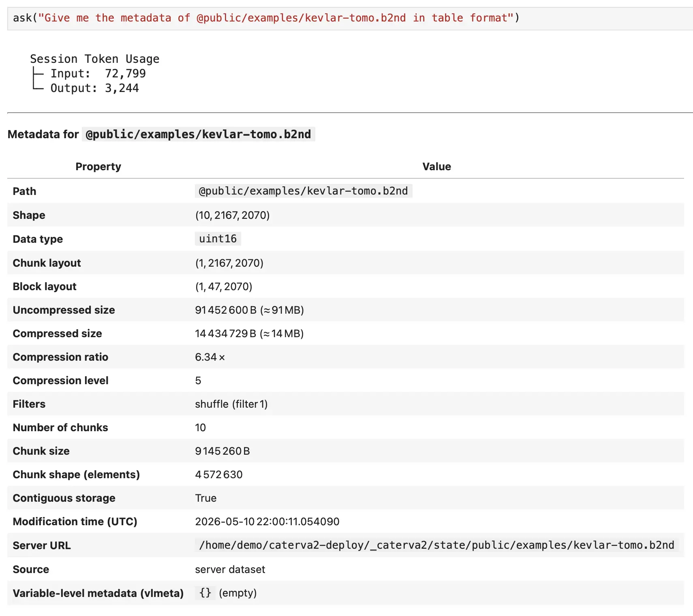The image size is (693, 616).
Task: Click the 'Compression ratio' property label
Action: tap(60, 357)
